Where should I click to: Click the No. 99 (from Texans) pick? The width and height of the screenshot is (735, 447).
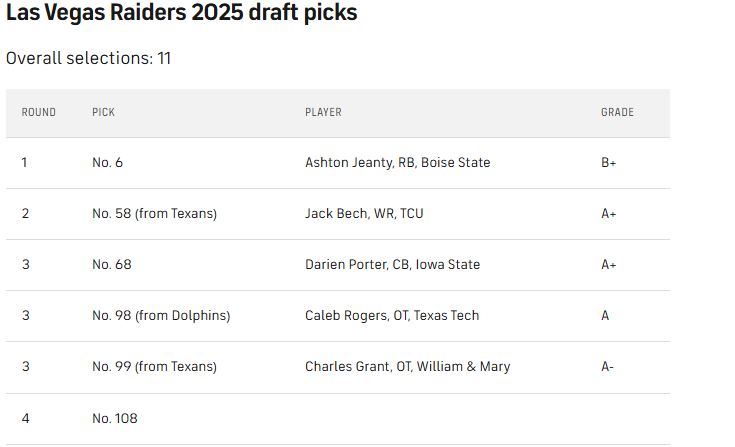(154, 366)
